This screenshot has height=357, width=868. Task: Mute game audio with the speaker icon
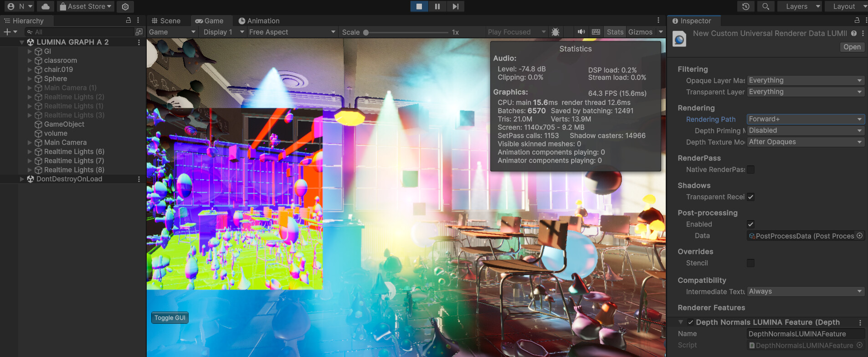click(581, 32)
